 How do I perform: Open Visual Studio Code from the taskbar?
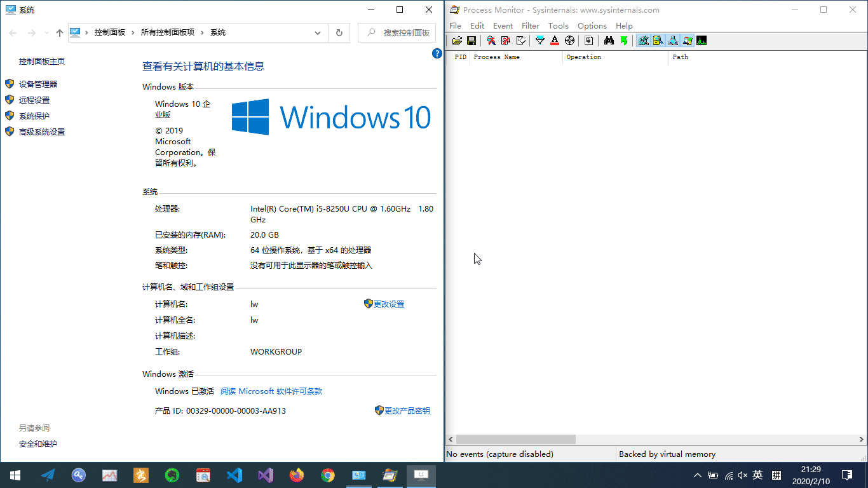tap(234, 475)
